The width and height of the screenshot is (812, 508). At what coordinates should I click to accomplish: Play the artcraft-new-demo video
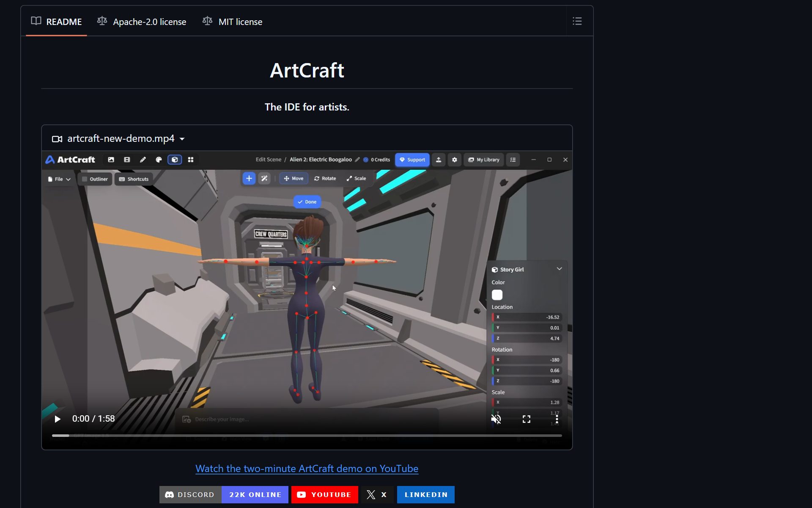click(58, 419)
